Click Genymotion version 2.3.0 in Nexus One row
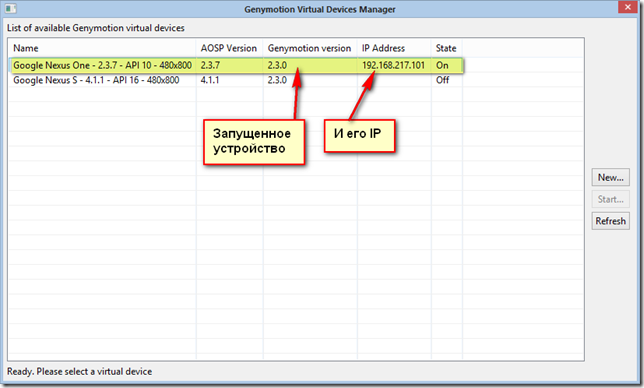 coord(277,65)
